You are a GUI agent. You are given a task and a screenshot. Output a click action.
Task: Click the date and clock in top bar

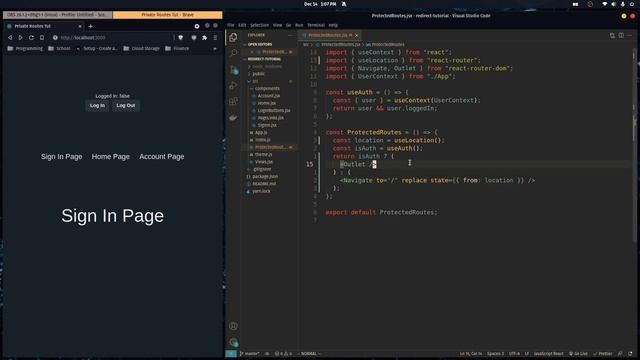[x=320, y=4]
